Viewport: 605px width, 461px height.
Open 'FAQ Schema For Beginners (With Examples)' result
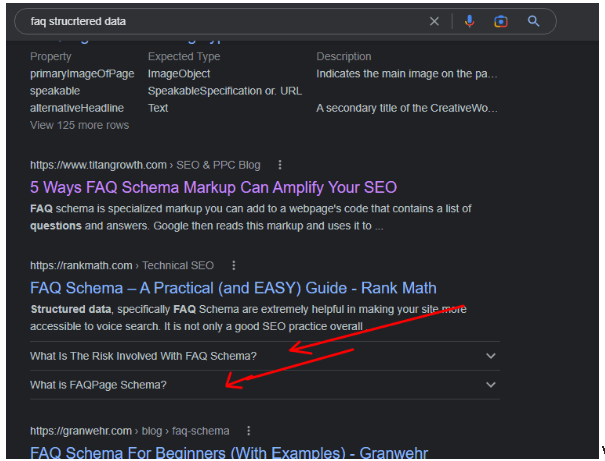(x=229, y=453)
